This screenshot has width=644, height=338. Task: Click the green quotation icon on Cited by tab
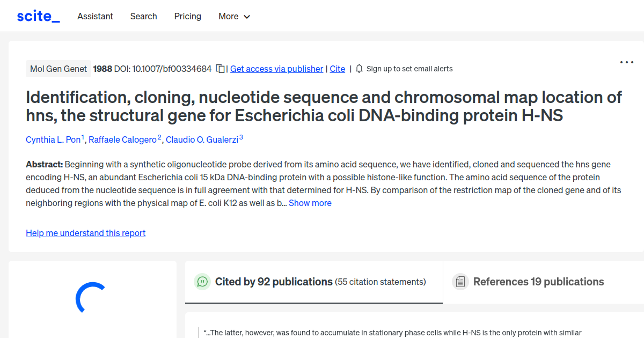[x=202, y=281]
